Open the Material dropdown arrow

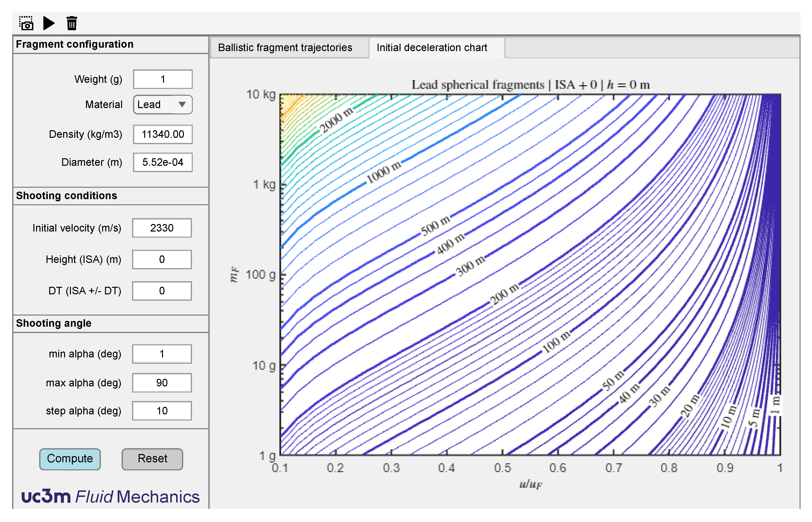(x=182, y=104)
